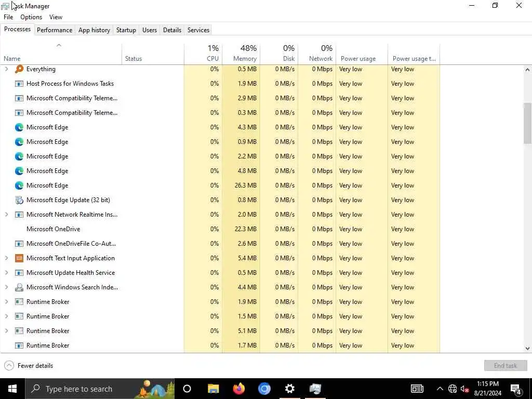Click the Microsoft Compatibility Telemetry icon in the 2.9 MB row
Viewport: 532px width, 399px height.
pos(19,98)
